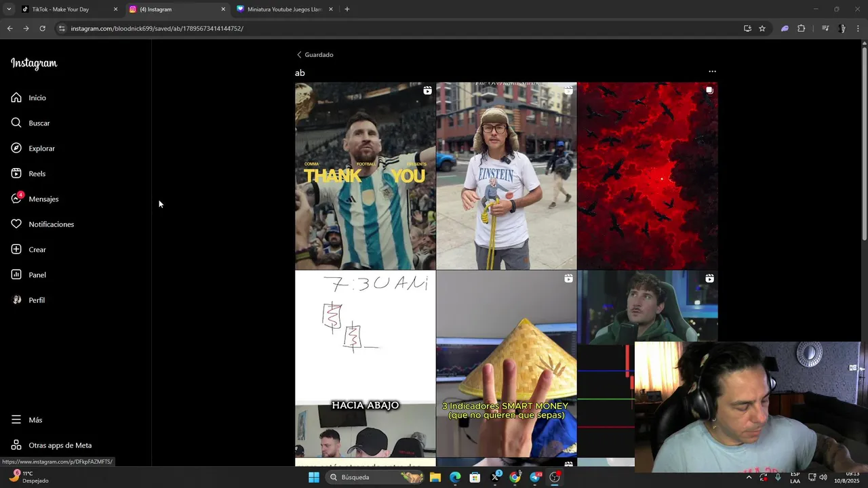Open the Chrome profile avatar
The image size is (868, 488).
click(842, 28)
